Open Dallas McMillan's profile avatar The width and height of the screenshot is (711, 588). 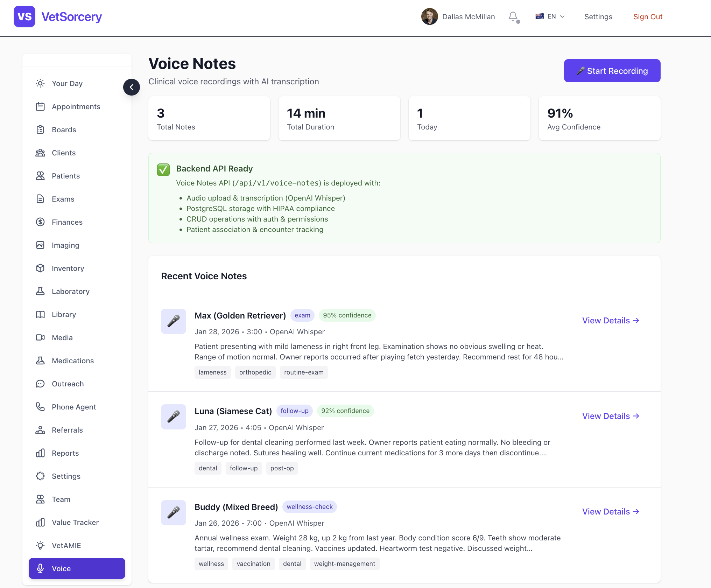click(429, 16)
